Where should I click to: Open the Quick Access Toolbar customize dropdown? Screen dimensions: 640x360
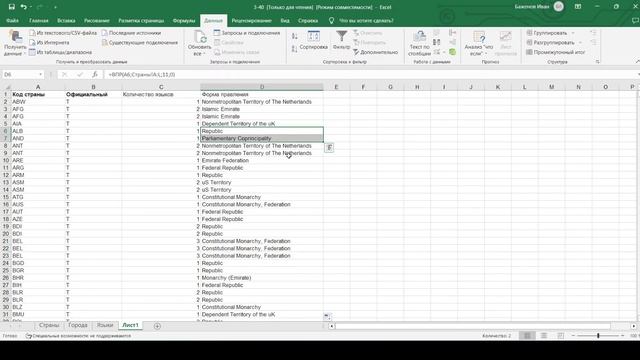(x=55, y=7)
